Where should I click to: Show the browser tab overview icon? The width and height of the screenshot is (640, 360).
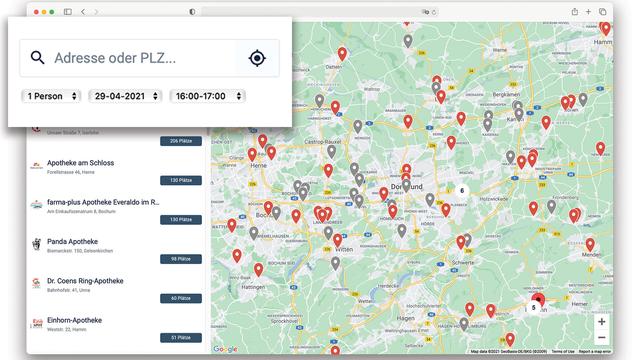pyautogui.click(x=602, y=12)
